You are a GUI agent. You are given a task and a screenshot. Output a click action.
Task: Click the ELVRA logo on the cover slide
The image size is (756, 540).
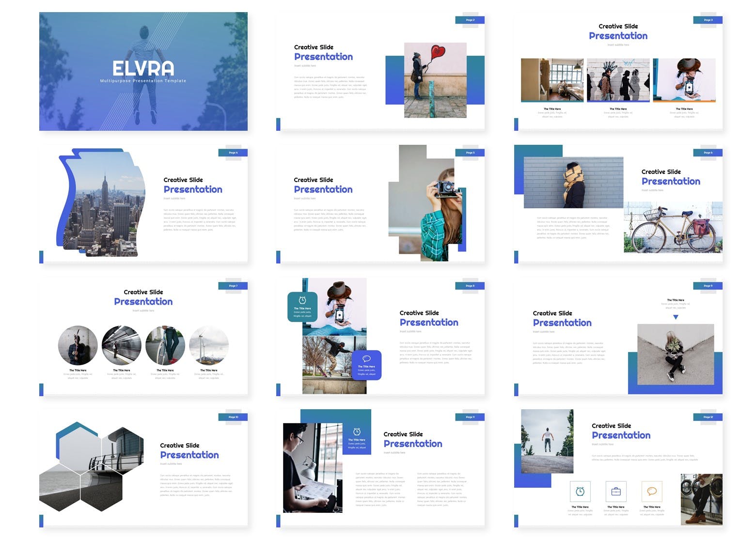point(143,68)
